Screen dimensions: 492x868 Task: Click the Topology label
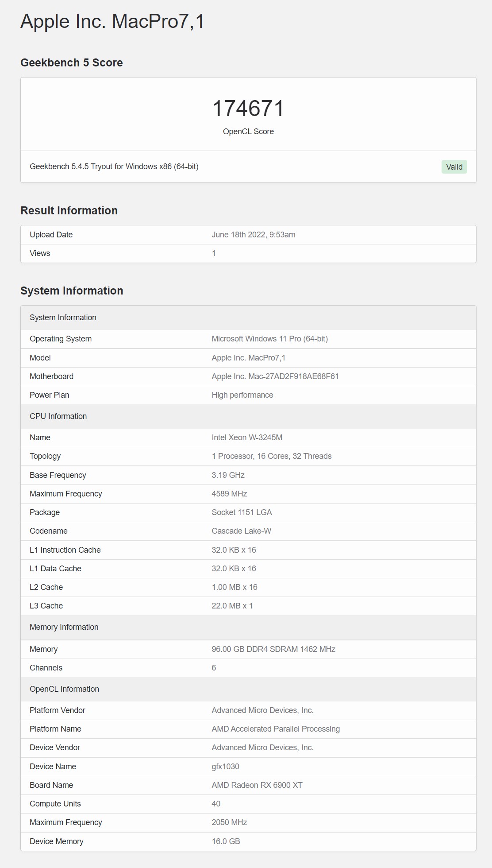tap(45, 456)
